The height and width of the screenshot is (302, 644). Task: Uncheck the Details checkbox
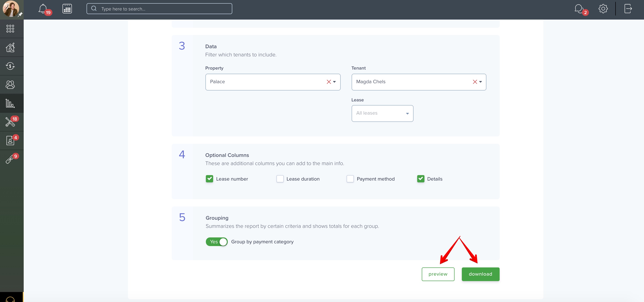click(421, 179)
